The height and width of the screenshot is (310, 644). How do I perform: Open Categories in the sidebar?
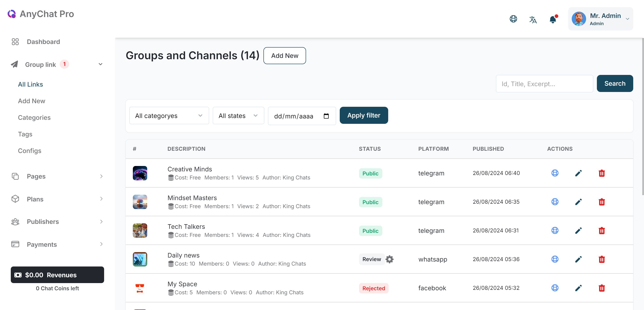[x=34, y=118]
